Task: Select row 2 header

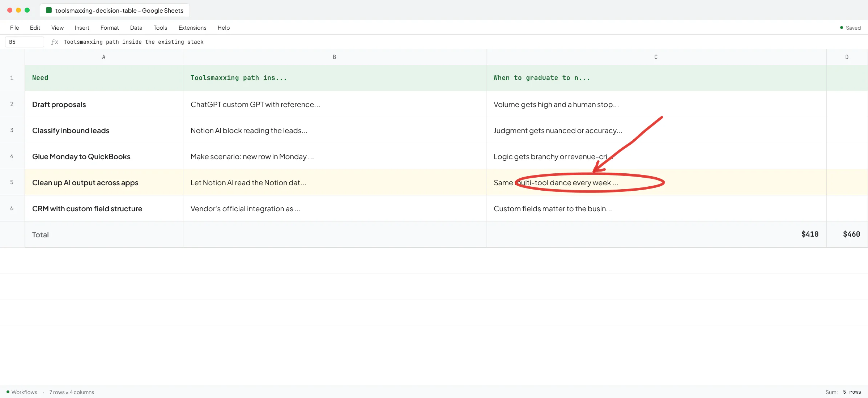Action: pos(12,104)
